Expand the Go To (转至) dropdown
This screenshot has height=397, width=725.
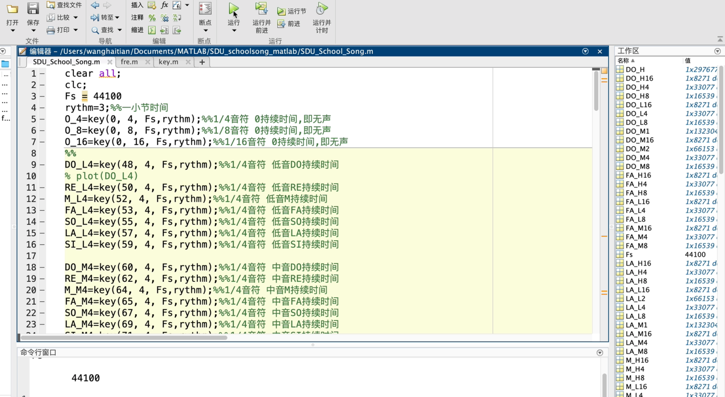tap(117, 18)
